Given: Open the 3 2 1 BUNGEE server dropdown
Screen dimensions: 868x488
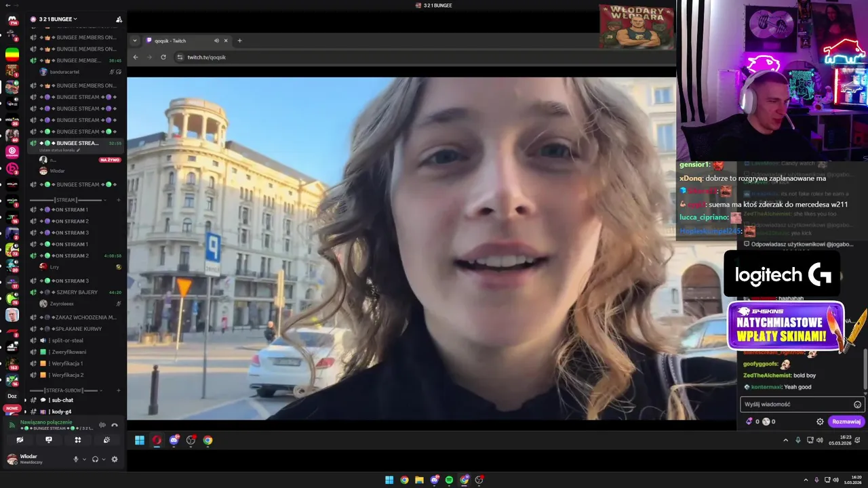Looking at the screenshot, I should coord(58,19).
